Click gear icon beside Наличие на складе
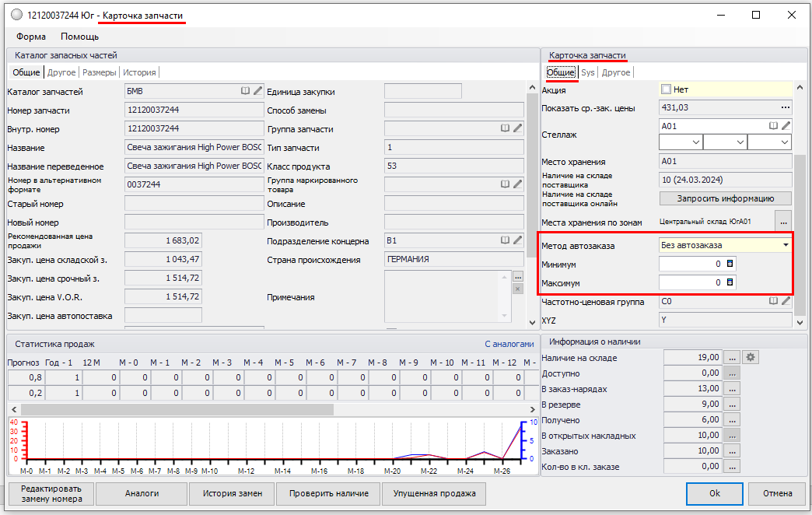The width and height of the screenshot is (812, 515). tap(751, 358)
